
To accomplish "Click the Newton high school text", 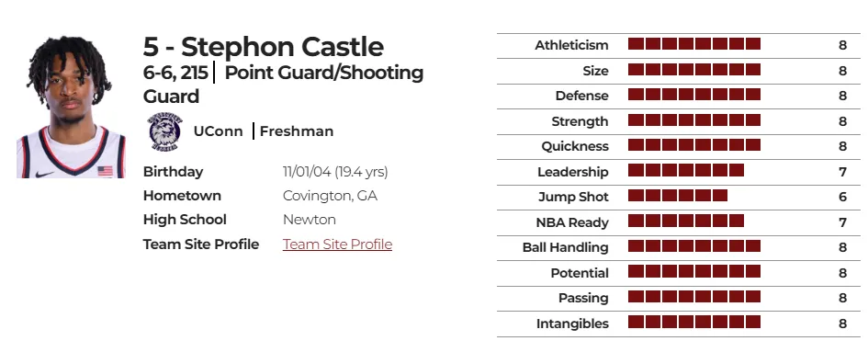I will click(309, 220).
